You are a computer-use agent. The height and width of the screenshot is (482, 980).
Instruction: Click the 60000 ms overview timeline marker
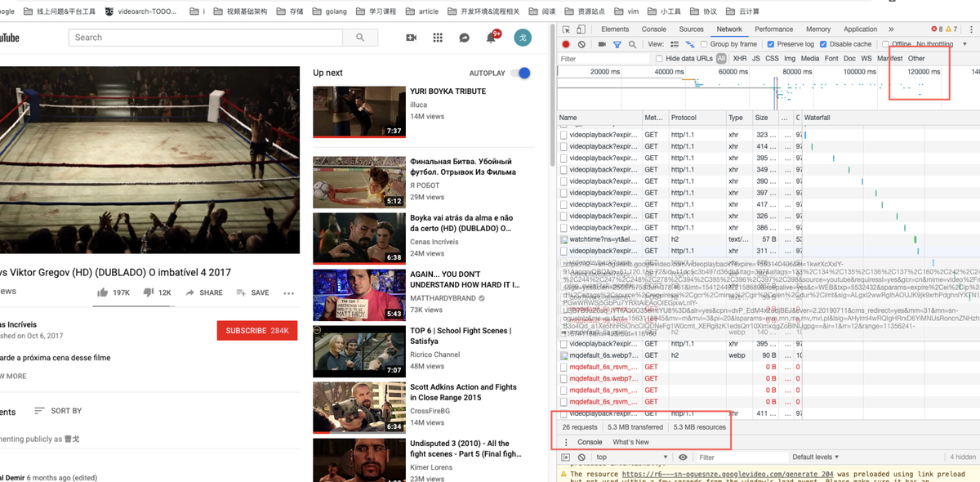pyautogui.click(x=733, y=72)
